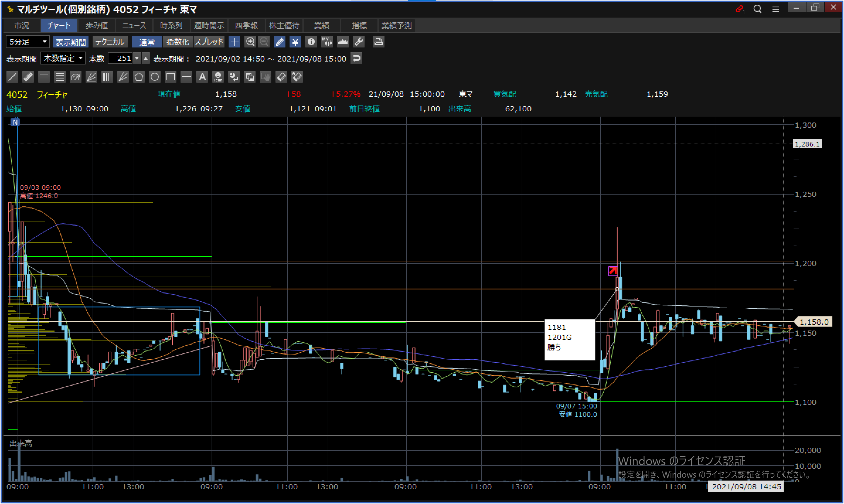This screenshot has width=844, height=504.
Task: Open the 5分足 timeframe dropdown
Action: click(28, 42)
